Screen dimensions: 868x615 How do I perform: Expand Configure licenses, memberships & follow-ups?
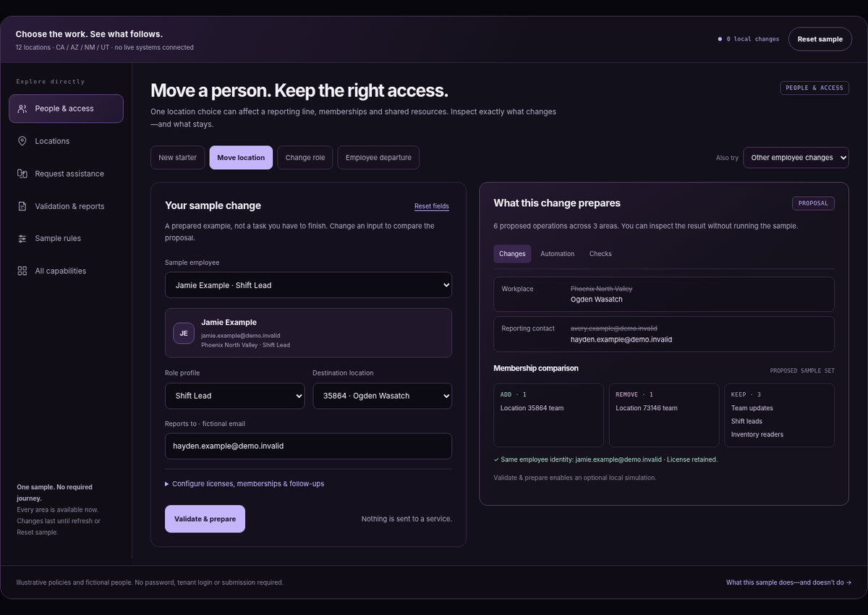point(244,483)
